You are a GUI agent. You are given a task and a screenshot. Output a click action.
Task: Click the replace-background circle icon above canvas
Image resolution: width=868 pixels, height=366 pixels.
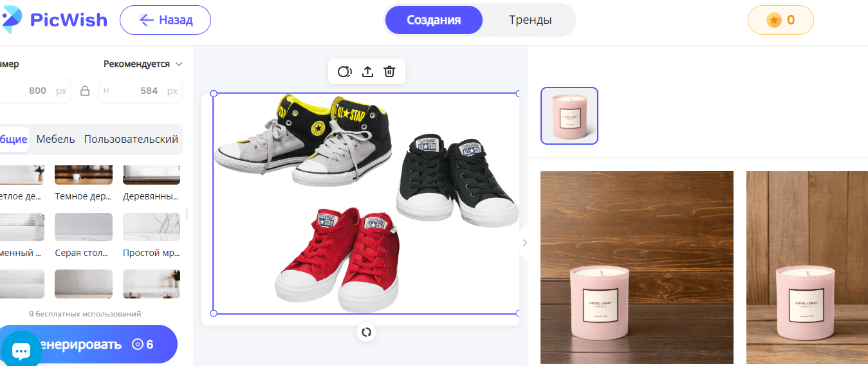tap(345, 71)
